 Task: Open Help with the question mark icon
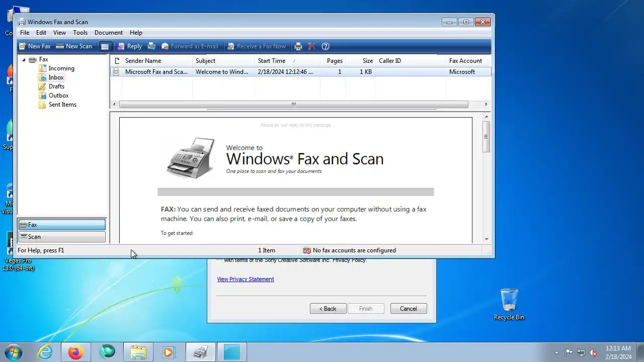point(326,46)
